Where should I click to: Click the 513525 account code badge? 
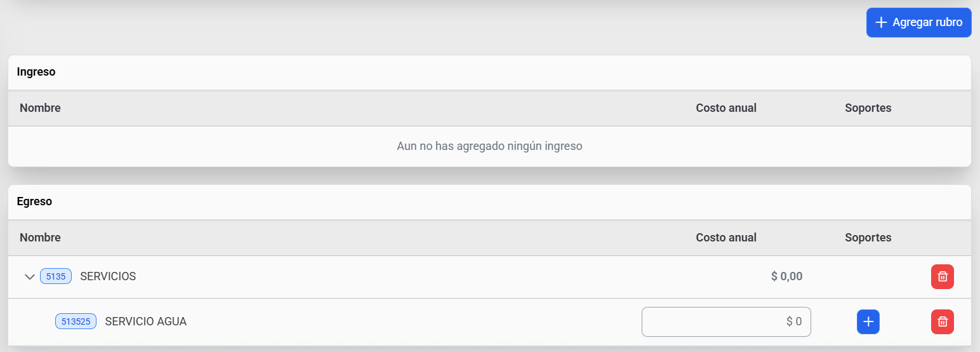(x=76, y=322)
